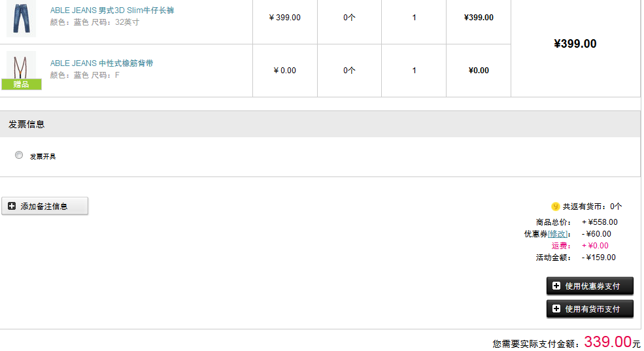Click the ¥399.00 order subtotal cell
Image resolution: width=644 pixels, height=351 pixels.
tap(575, 44)
